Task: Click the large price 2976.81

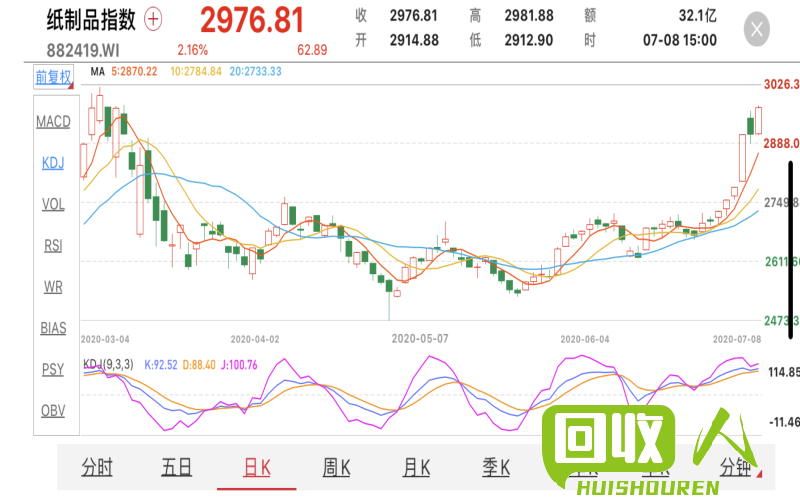Action: tap(252, 20)
